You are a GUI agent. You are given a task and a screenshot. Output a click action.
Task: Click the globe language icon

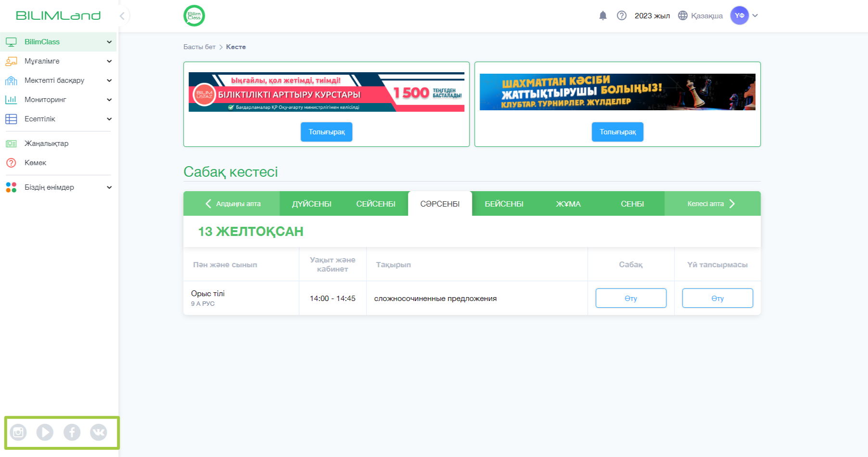[x=683, y=15]
